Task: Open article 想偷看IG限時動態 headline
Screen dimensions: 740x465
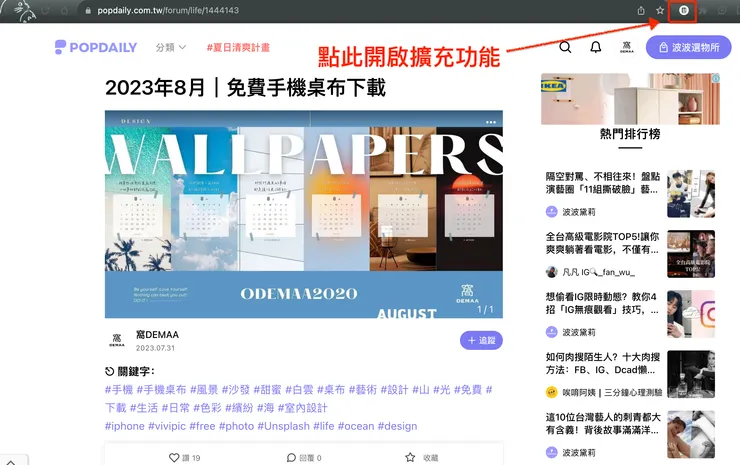Action: pos(602,303)
